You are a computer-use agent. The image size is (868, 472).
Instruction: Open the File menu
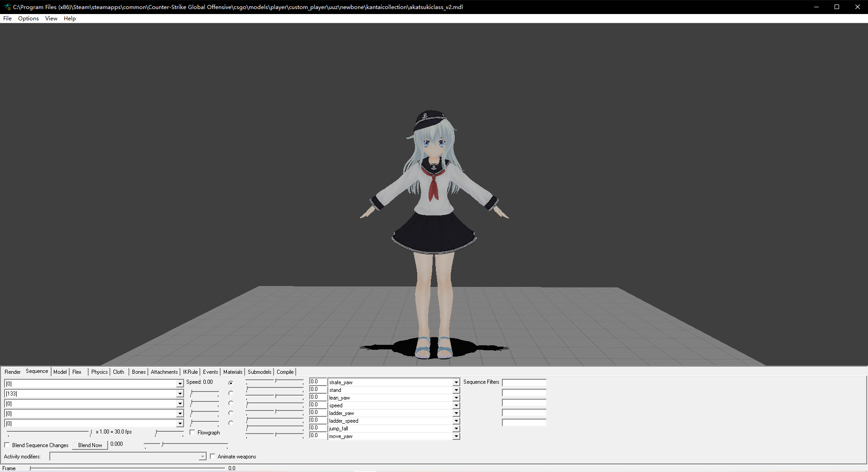click(7, 19)
